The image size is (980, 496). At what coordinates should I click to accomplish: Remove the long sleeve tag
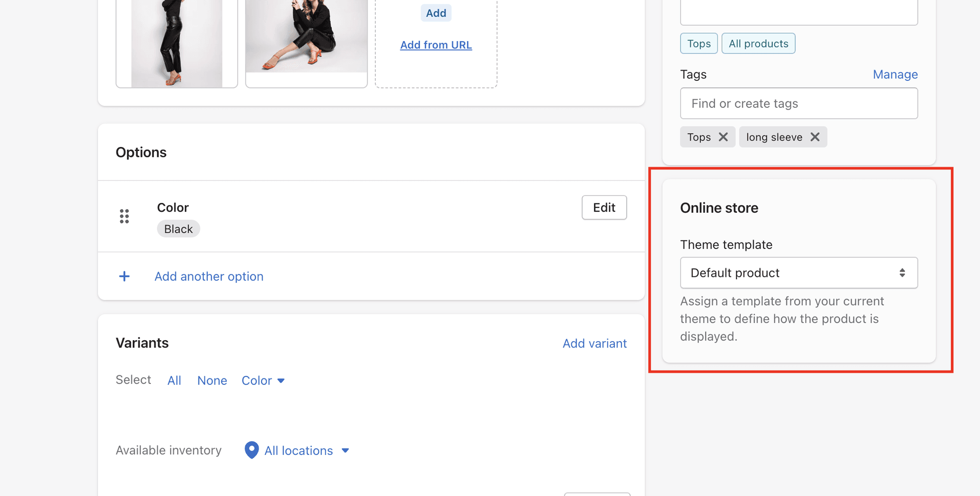point(815,137)
